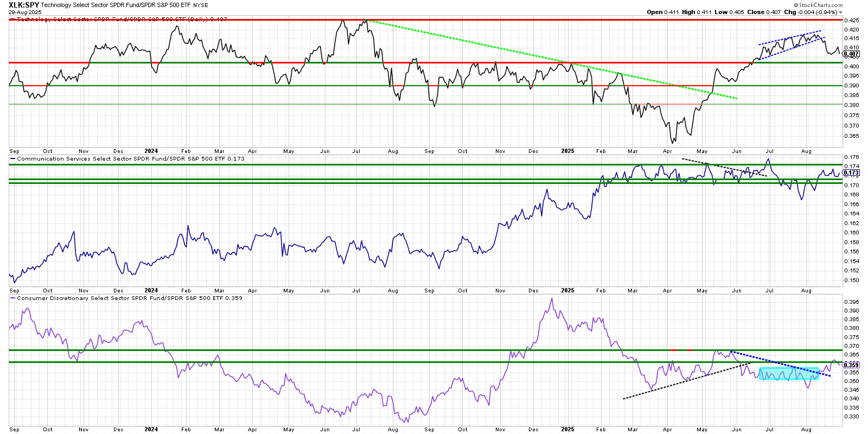Viewport: 868px width, 434px height.
Task: Click the 0.176 price axis label
Action: click(x=852, y=157)
